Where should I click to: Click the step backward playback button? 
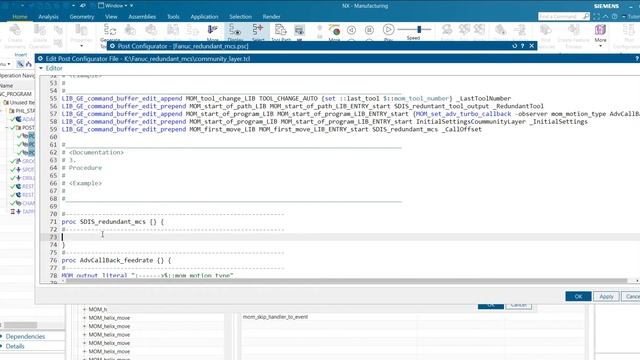pyautogui.click(x=351, y=30)
